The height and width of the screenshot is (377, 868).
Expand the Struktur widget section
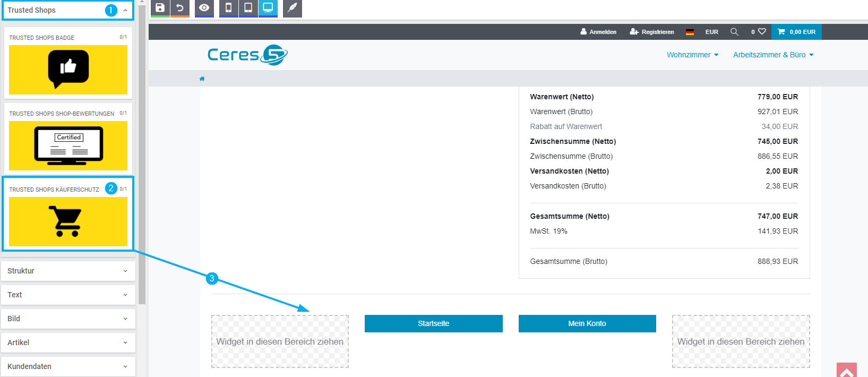(x=68, y=271)
